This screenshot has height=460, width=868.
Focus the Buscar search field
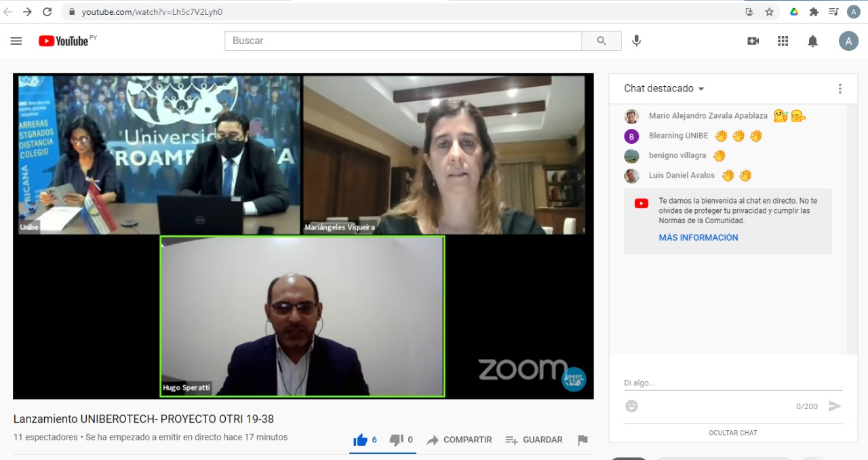click(x=403, y=41)
